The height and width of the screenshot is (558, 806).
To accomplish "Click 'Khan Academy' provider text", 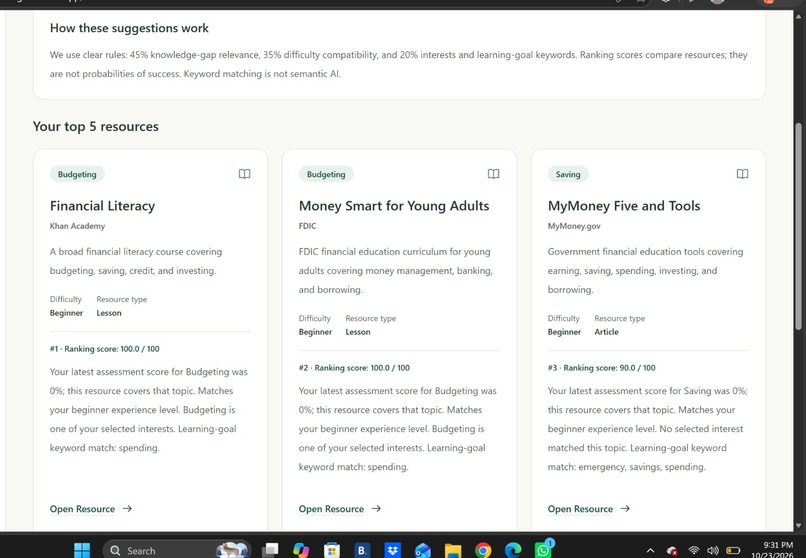I will (x=77, y=226).
